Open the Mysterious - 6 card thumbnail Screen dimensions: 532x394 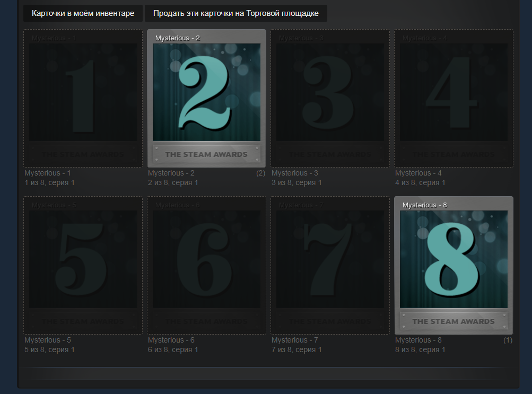pyautogui.click(x=207, y=266)
